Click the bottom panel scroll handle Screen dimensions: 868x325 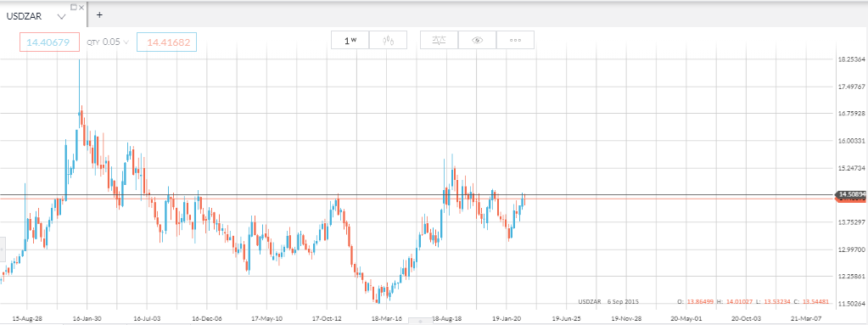(x=420, y=321)
